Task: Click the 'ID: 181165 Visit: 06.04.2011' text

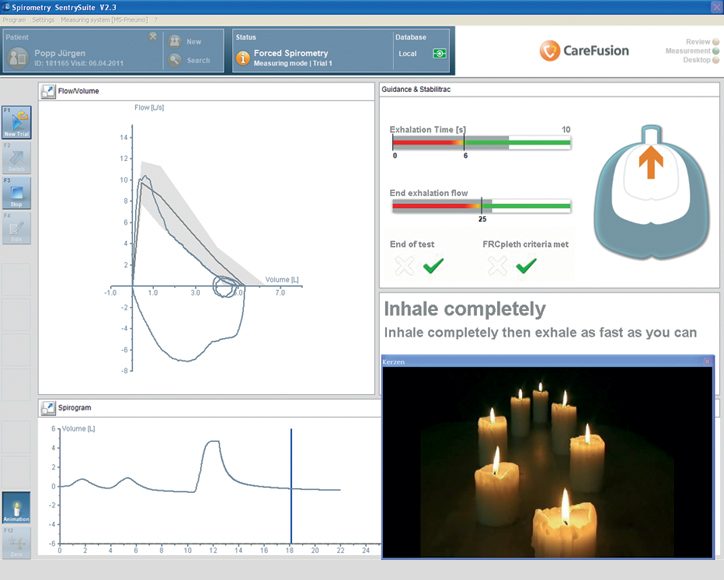Action: [x=79, y=63]
